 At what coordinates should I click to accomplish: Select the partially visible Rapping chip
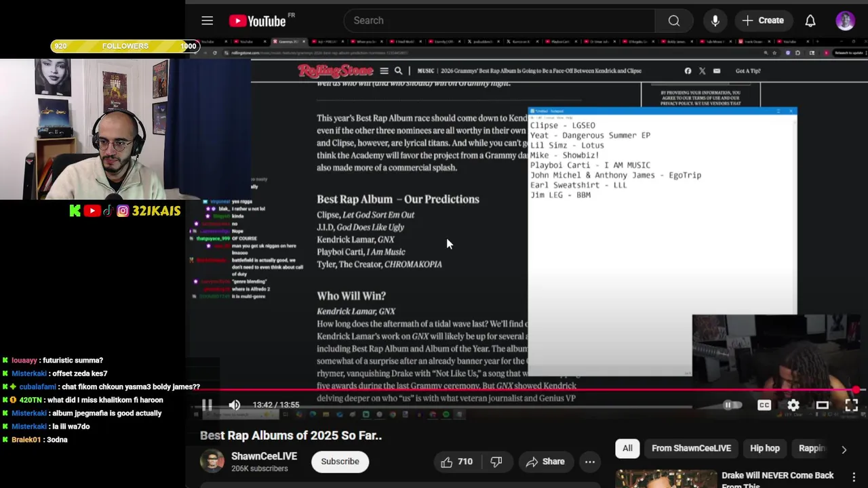pyautogui.click(x=811, y=448)
